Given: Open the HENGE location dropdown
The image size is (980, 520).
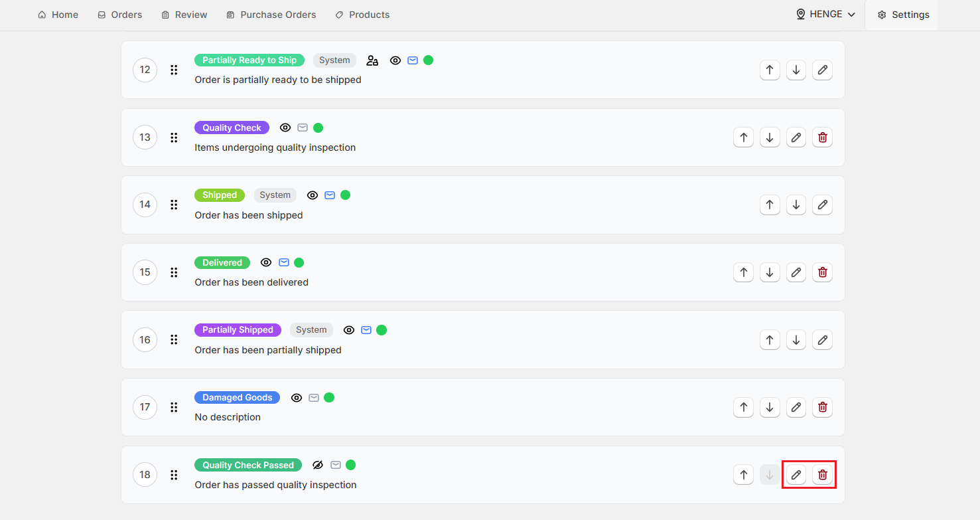Looking at the screenshot, I should 826,14.
